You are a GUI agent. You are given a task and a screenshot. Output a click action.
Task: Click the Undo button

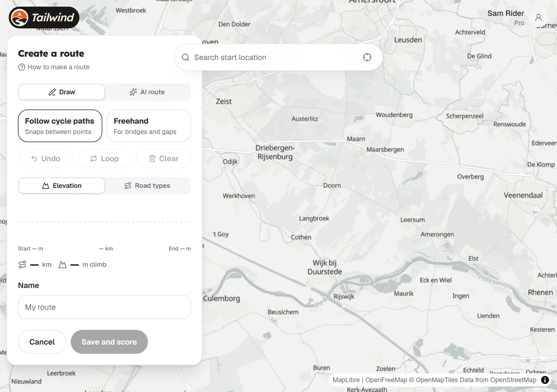45,159
